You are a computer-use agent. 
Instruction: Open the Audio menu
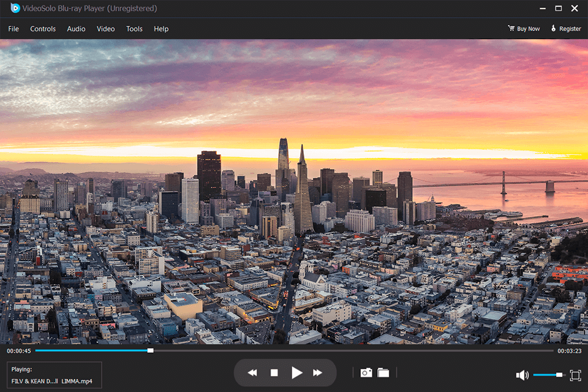[75, 28]
